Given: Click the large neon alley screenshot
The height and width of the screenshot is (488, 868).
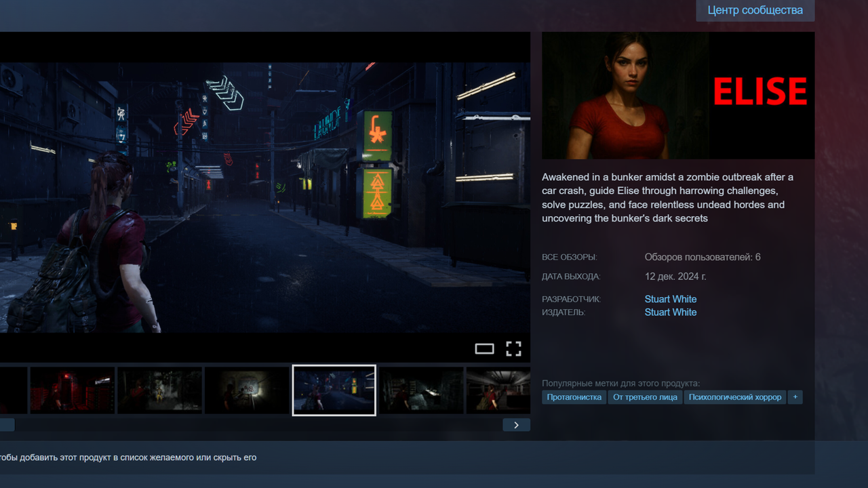Looking at the screenshot, I should [x=265, y=197].
